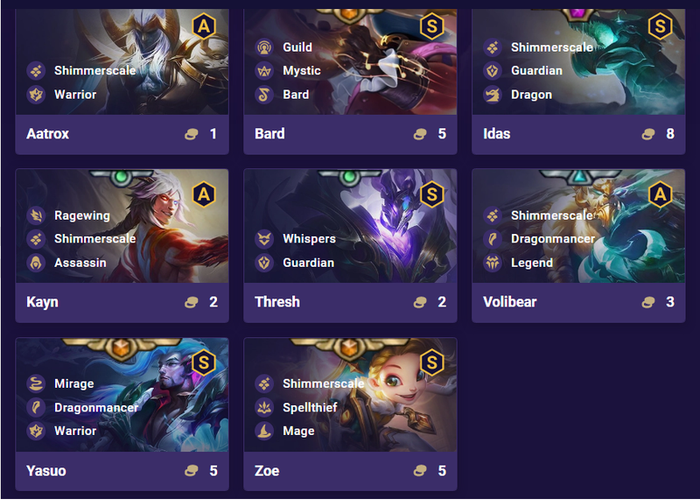Click the Assassin trait icon on Kayn
700x500 pixels.
(36, 262)
